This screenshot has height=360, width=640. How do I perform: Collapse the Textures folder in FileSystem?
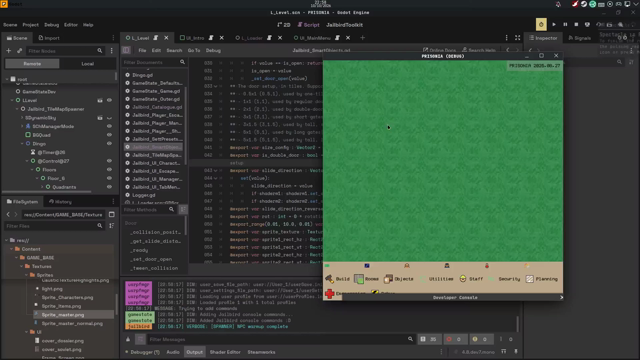tap(22, 266)
